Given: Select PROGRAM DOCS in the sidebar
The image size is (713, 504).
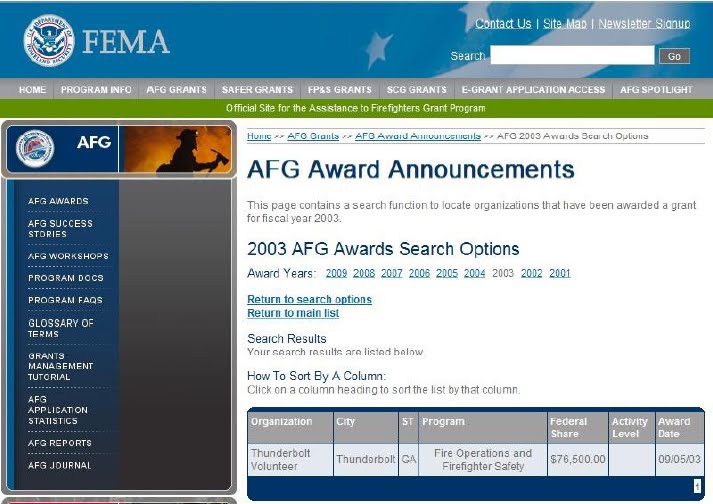Looking at the screenshot, I should click(65, 278).
